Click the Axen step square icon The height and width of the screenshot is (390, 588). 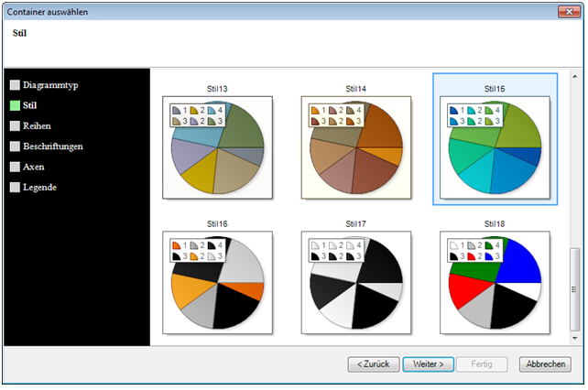pyautogui.click(x=15, y=168)
